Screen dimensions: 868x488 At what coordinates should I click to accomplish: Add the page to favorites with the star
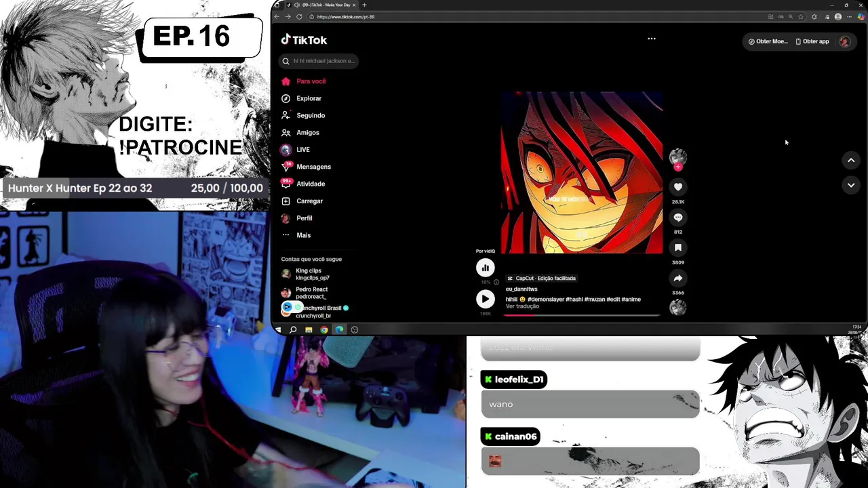[802, 16]
